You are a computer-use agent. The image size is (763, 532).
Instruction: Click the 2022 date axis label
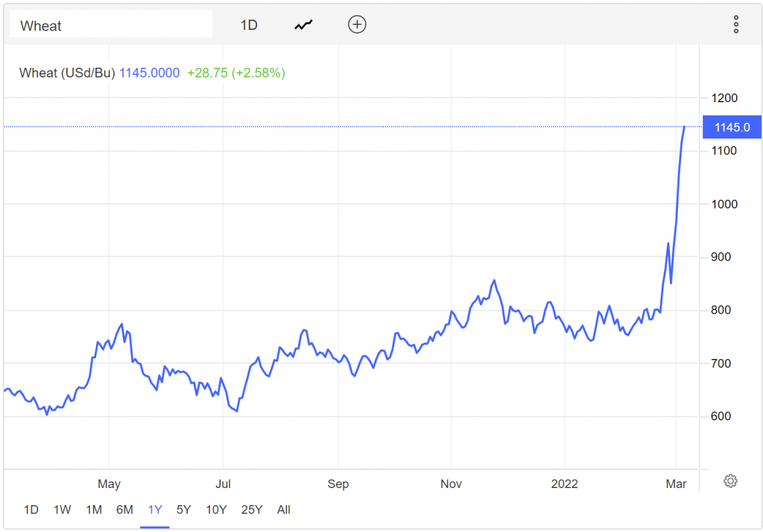tap(565, 484)
